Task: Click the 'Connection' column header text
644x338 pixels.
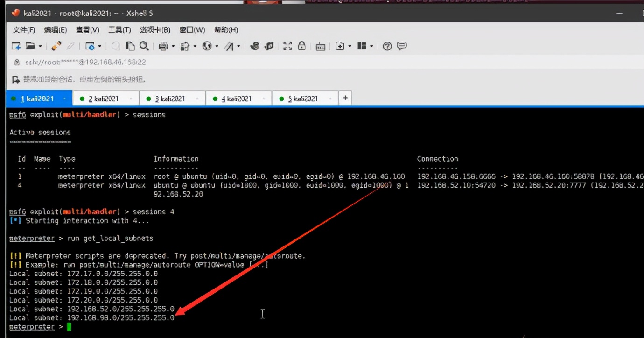Action: pyautogui.click(x=437, y=159)
